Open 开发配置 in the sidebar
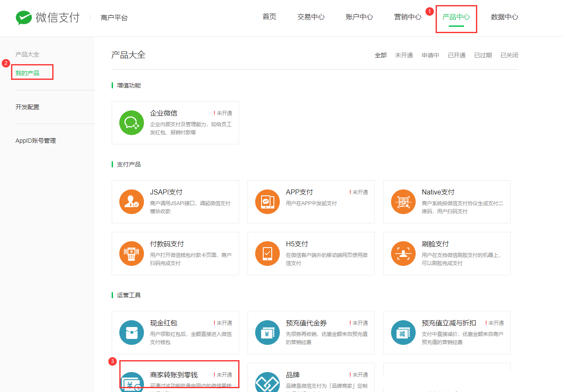The height and width of the screenshot is (392, 563). pyautogui.click(x=28, y=107)
